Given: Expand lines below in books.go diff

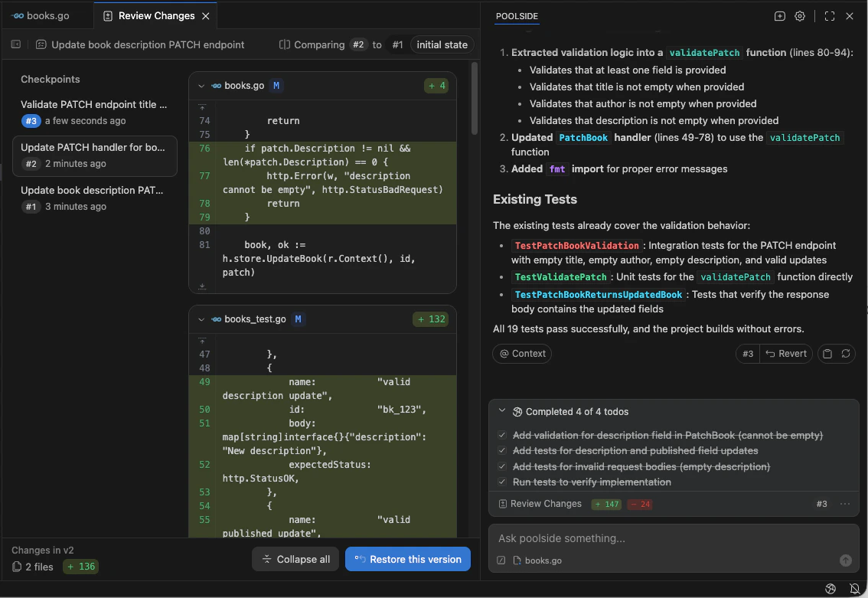Looking at the screenshot, I should (x=202, y=286).
